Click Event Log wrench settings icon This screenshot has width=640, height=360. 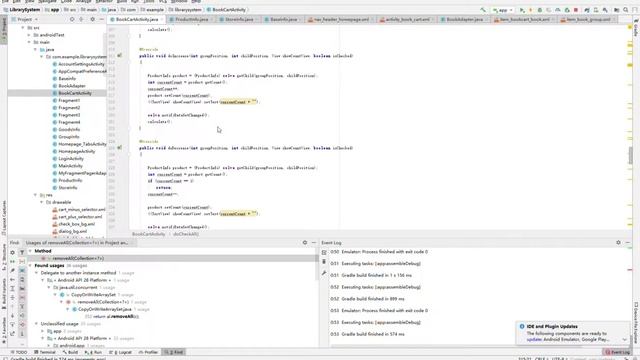click(x=324, y=273)
